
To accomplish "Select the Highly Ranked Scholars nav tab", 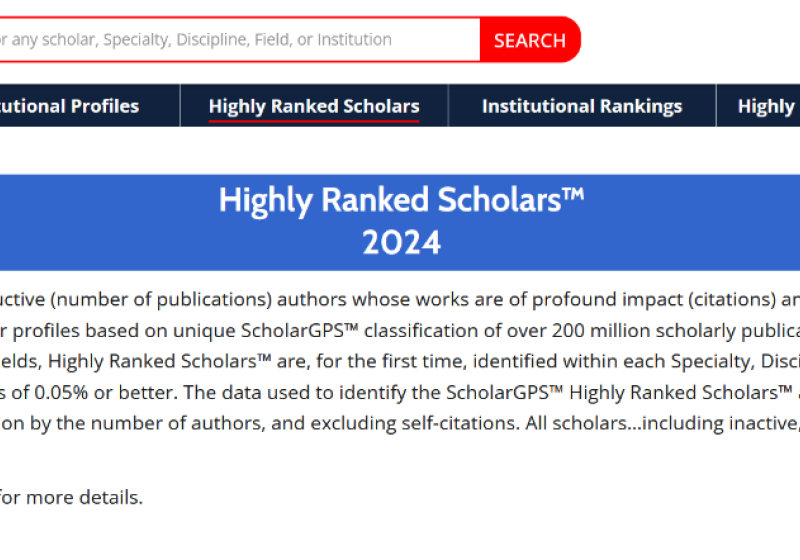I will pos(314,106).
